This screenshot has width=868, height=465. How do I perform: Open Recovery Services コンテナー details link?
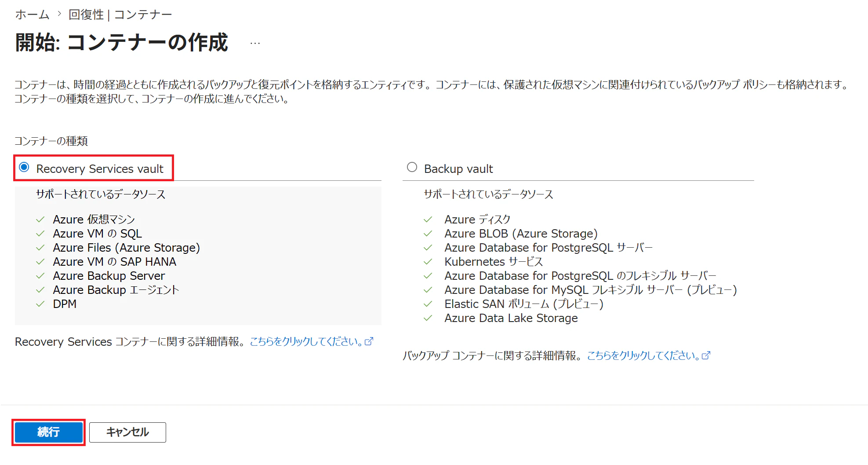[x=306, y=341]
